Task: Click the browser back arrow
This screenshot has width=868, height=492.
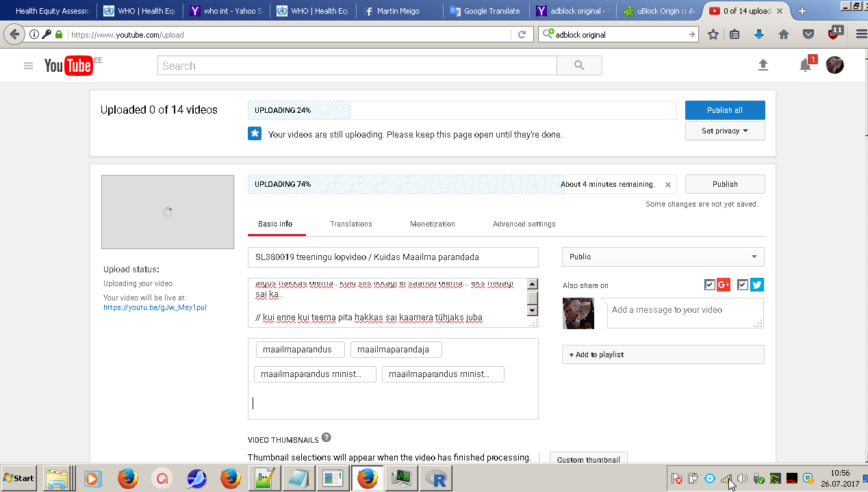Action: (x=14, y=34)
